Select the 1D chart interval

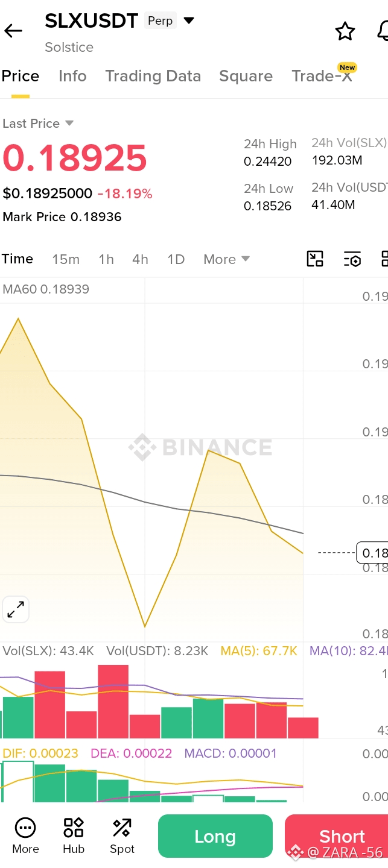[176, 259]
